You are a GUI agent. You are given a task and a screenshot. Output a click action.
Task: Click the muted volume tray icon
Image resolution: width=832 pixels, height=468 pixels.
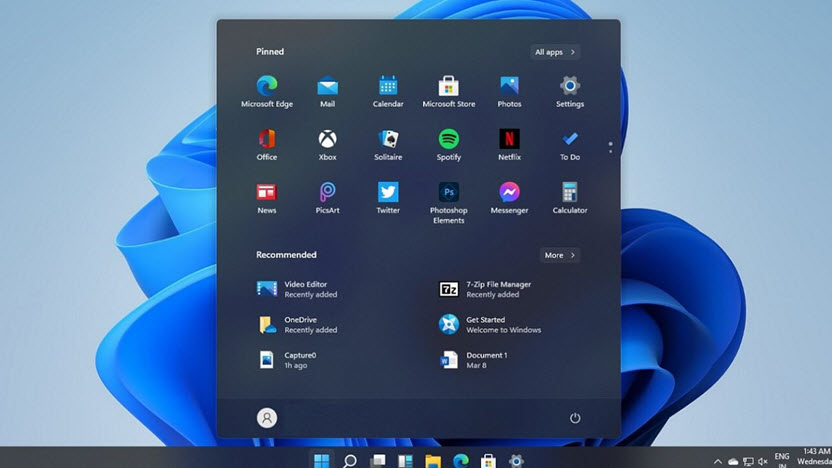[x=763, y=462]
